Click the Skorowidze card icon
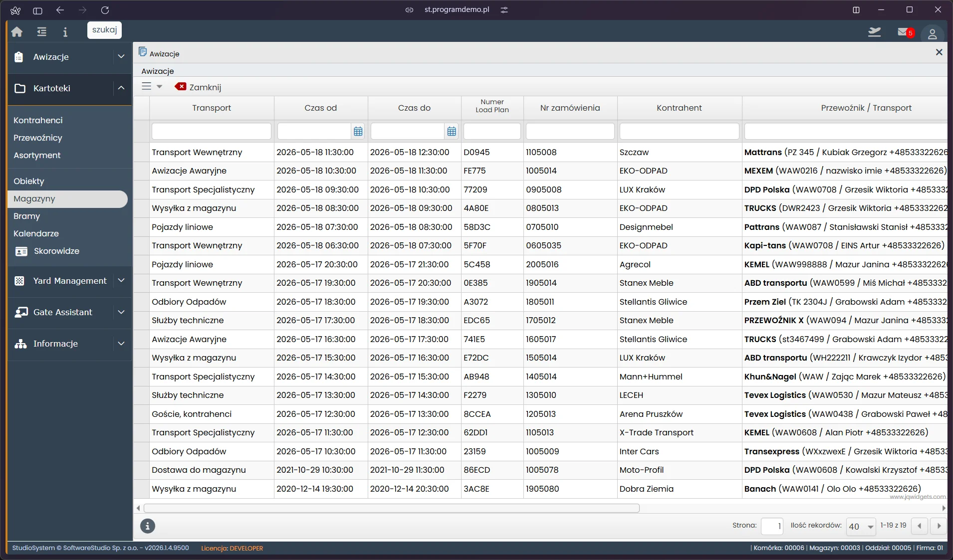 (21, 251)
